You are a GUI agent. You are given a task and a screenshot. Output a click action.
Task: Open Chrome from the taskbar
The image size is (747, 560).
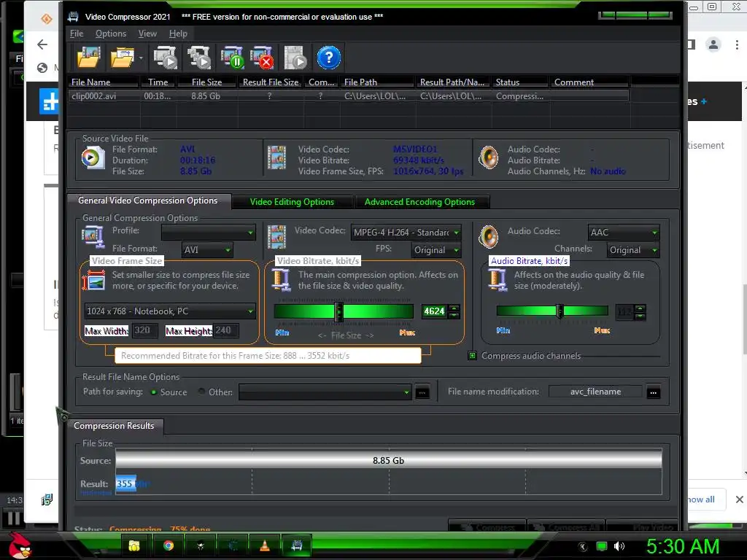tap(169, 545)
